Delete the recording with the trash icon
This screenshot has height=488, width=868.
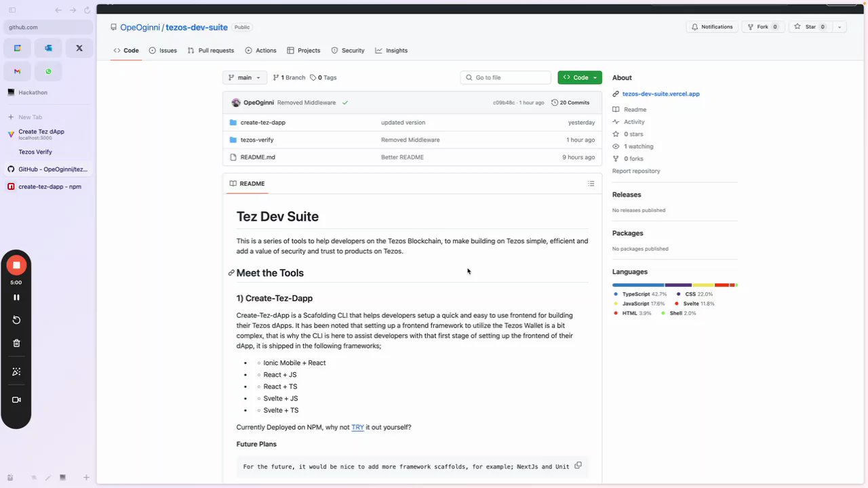pos(16,343)
